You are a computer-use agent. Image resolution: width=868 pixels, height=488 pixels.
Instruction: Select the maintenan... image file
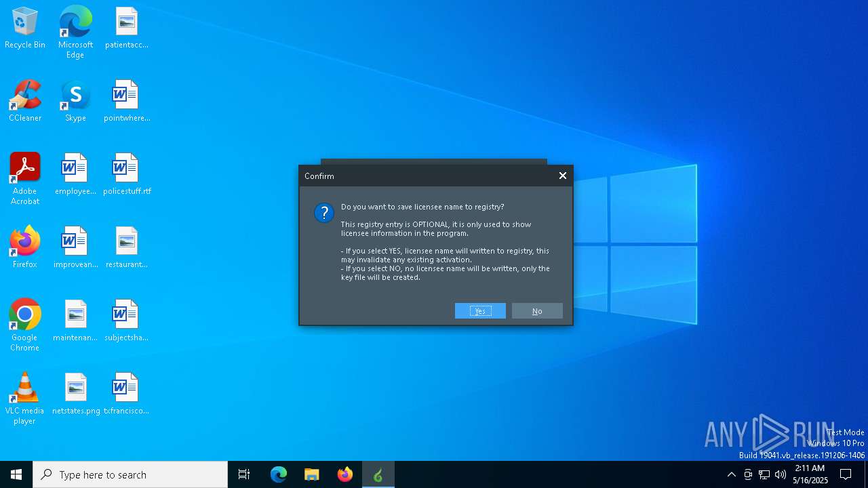coord(75,321)
